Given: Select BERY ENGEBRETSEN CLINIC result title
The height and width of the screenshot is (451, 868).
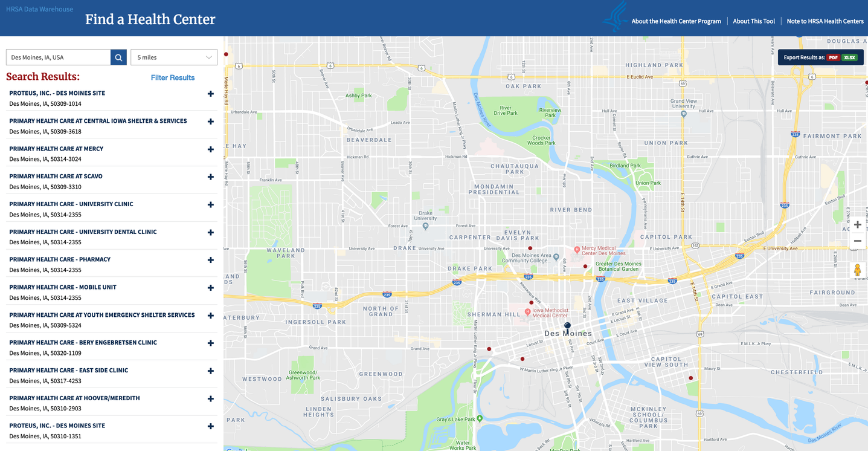Looking at the screenshot, I should 83,343.
